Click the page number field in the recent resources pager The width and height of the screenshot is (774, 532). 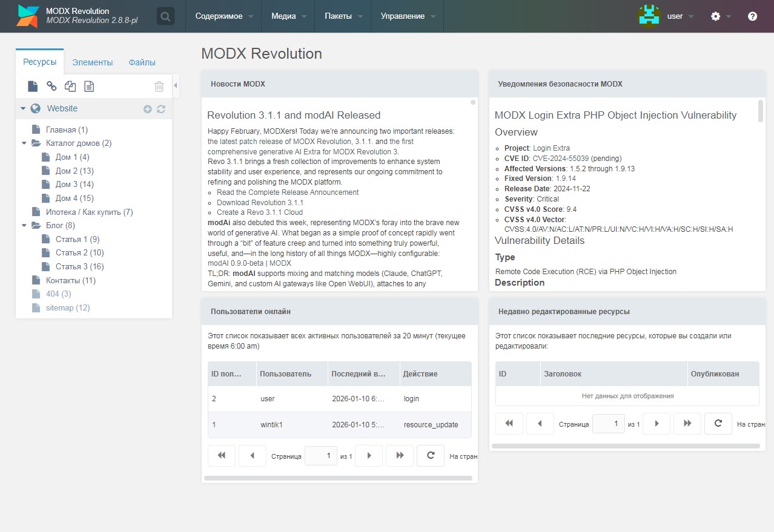pyautogui.click(x=608, y=424)
